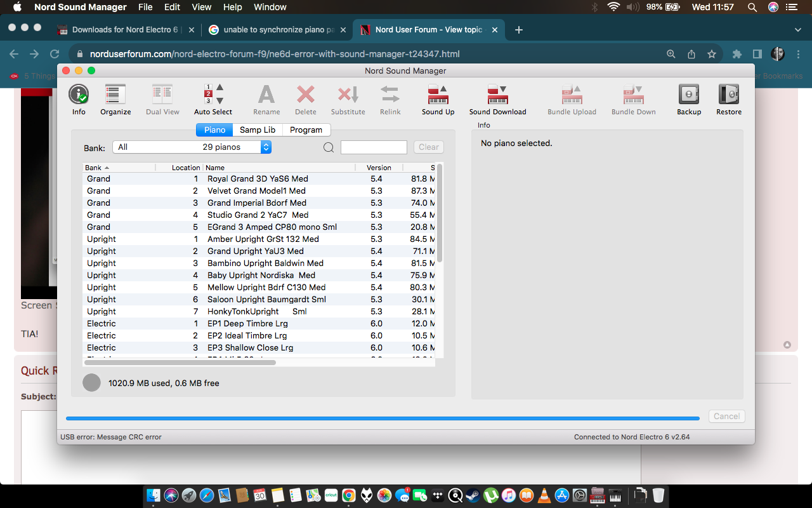Viewport: 812px width, 508px height.
Task: Bookmark the page with the star icon
Action: point(712,54)
